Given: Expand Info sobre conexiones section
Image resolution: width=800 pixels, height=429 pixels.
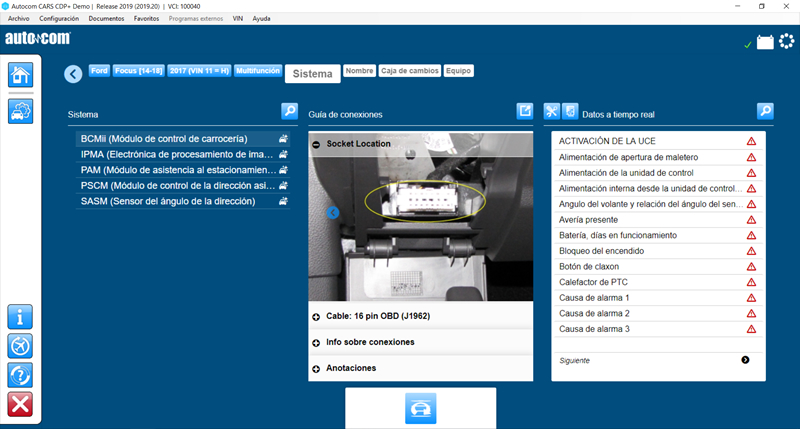Looking at the screenshot, I should click(316, 343).
